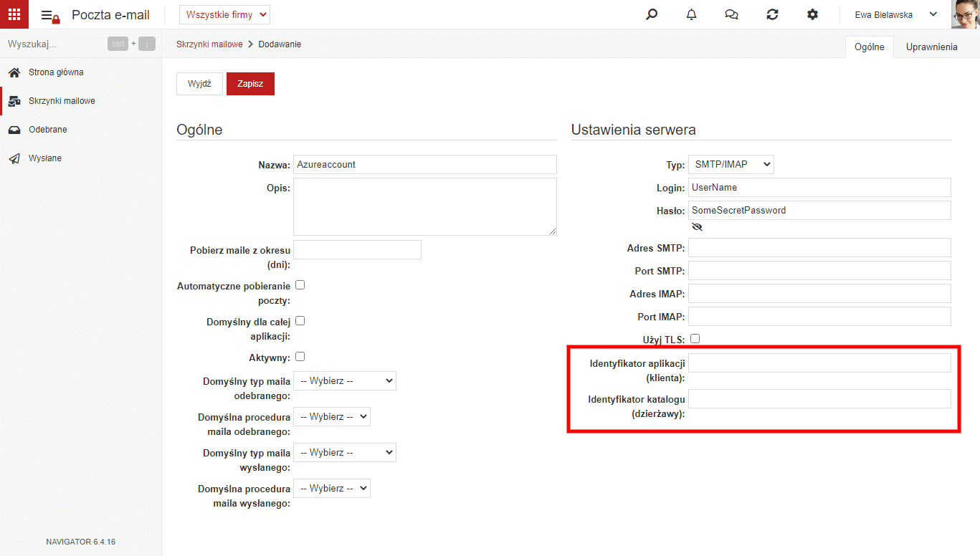Click the Skrzynki mailowe breadcrumb link
The image size is (980, 556).
click(209, 44)
